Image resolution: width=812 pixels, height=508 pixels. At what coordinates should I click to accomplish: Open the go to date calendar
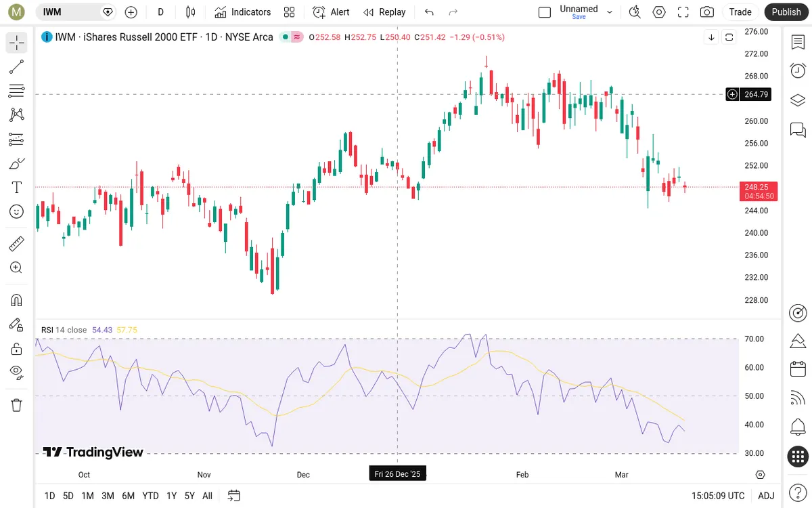[x=234, y=496]
